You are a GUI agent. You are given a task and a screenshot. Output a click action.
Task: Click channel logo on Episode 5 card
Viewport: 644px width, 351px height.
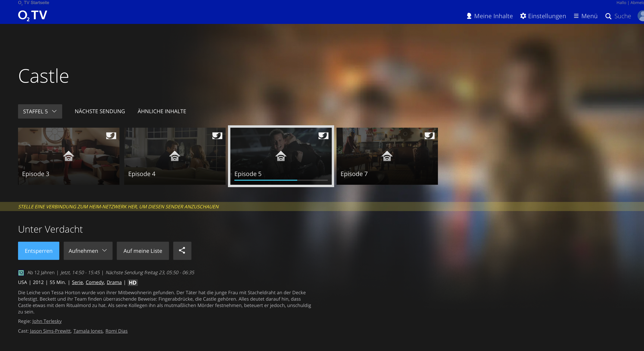point(323,136)
